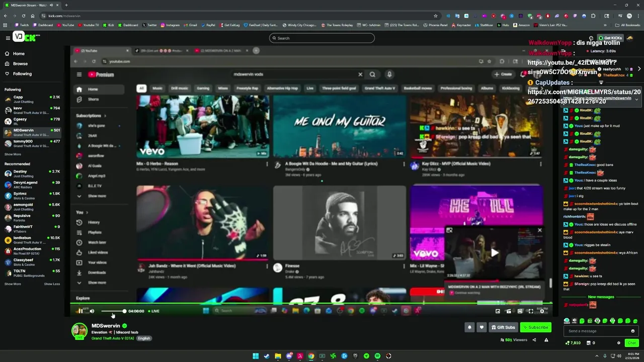Open user profile avatar top right
This screenshot has height=362, width=644.
tap(630, 38)
